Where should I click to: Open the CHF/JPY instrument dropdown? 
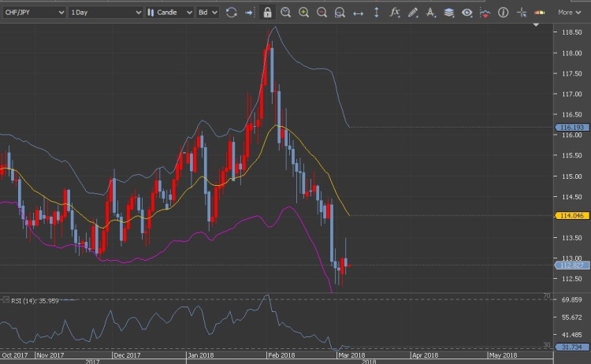32,13
